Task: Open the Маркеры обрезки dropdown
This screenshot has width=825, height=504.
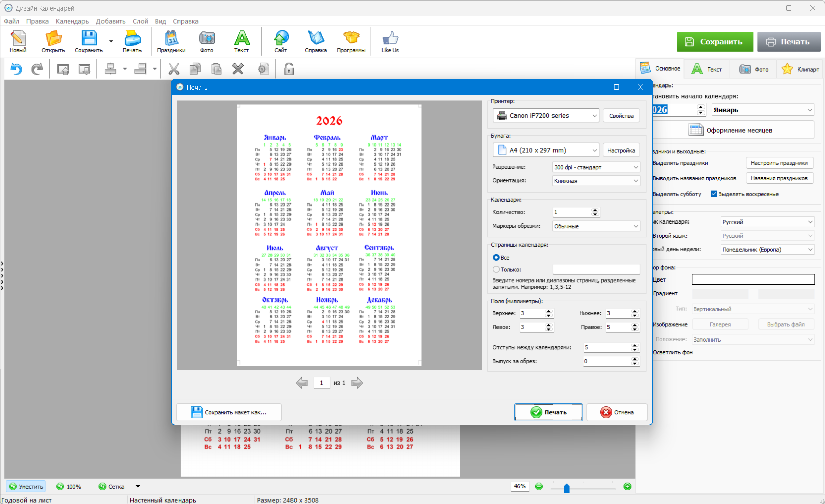Action: point(596,226)
